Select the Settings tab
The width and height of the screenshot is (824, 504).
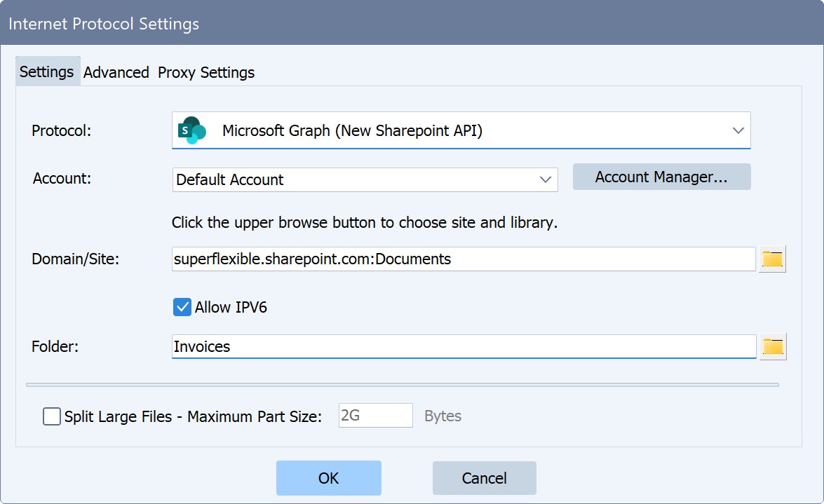pos(47,71)
